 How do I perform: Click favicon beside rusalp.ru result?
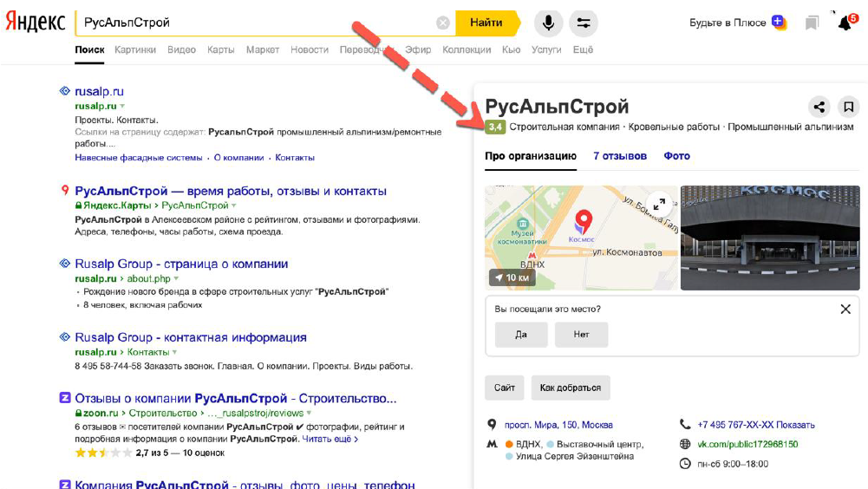(65, 91)
